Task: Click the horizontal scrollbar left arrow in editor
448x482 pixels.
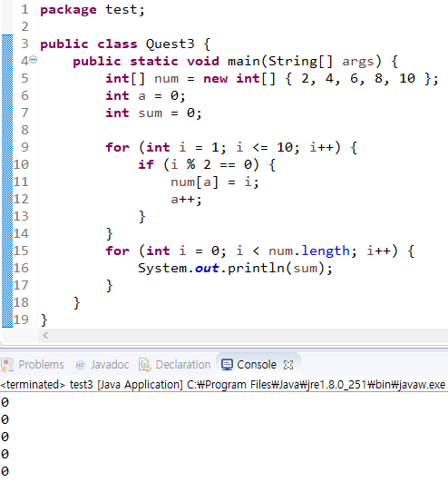Action: 45,335
